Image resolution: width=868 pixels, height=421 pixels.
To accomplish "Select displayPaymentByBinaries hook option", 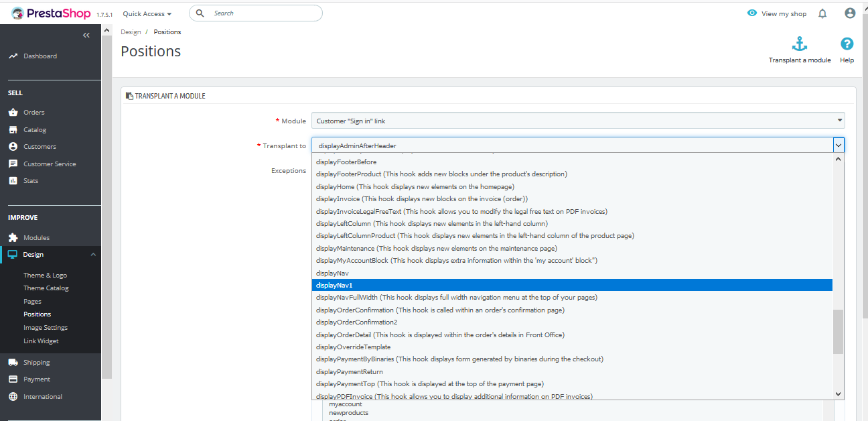I will (572, 359).
